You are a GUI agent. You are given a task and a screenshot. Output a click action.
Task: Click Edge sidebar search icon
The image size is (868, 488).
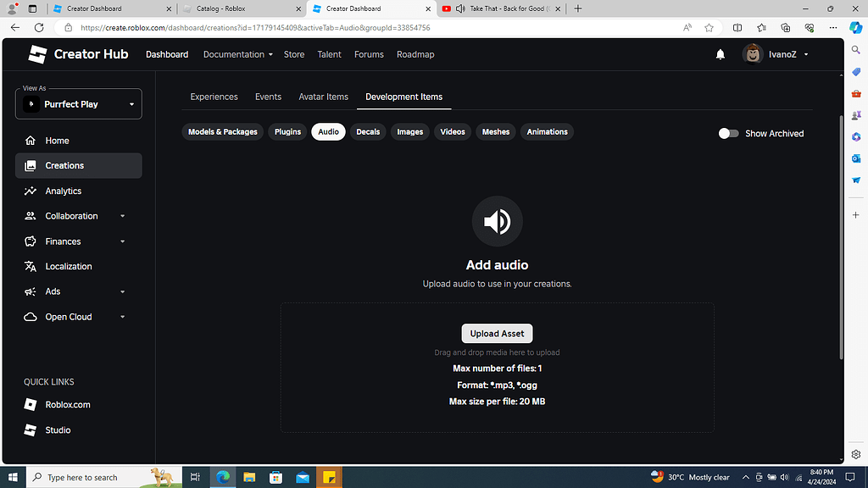[x=856, y=50]
